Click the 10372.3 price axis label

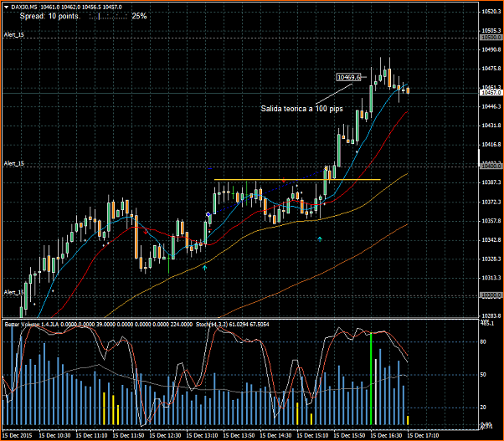pos(491,202)
